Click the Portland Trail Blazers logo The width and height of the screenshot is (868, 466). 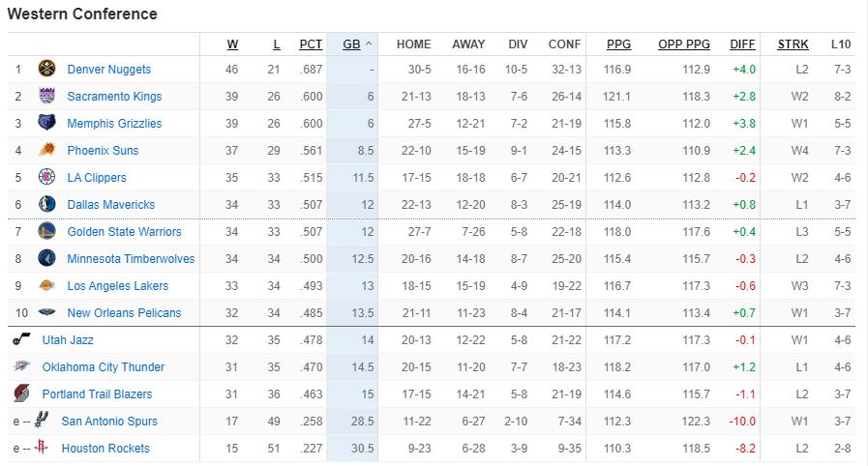click(21, 393)
